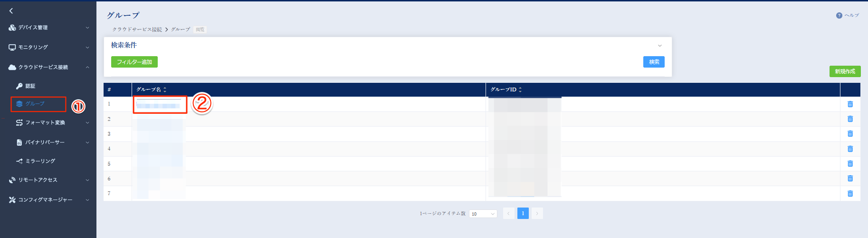Click the 検索 button

tap(654, 62)
